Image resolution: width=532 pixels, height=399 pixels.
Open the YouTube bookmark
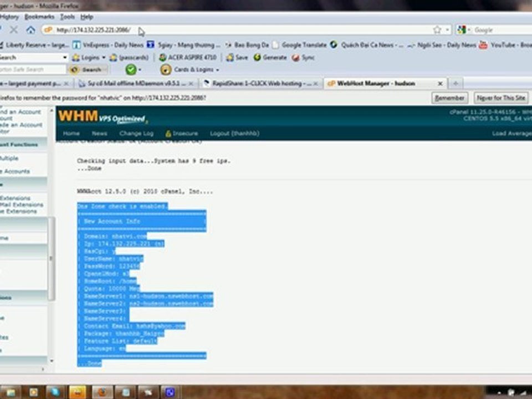(505, 45)
